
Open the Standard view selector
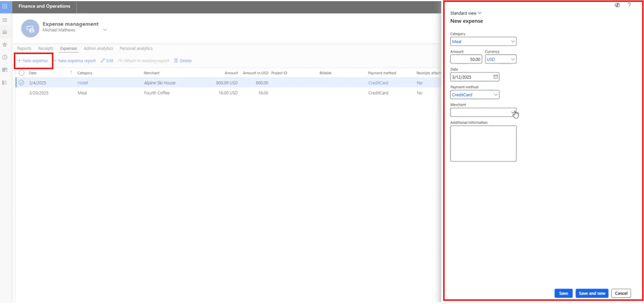pyautogui.click(x=466, y=13)
